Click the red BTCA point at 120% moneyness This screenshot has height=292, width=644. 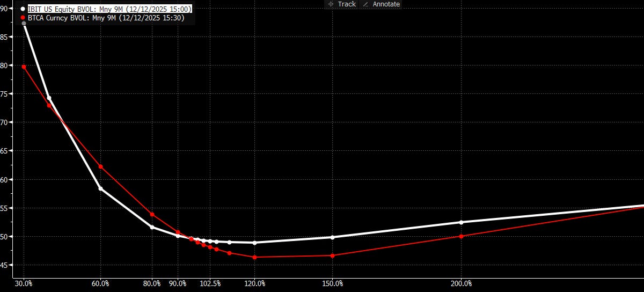[254, 257]
